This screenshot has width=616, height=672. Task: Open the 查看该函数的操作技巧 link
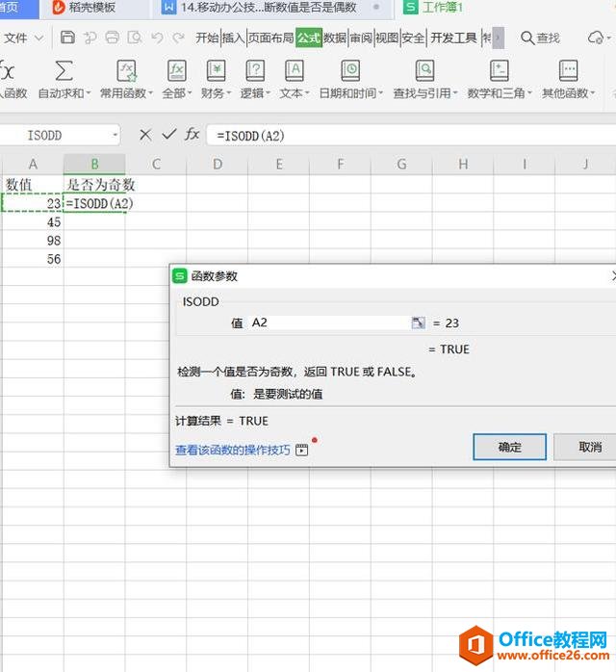233,450
